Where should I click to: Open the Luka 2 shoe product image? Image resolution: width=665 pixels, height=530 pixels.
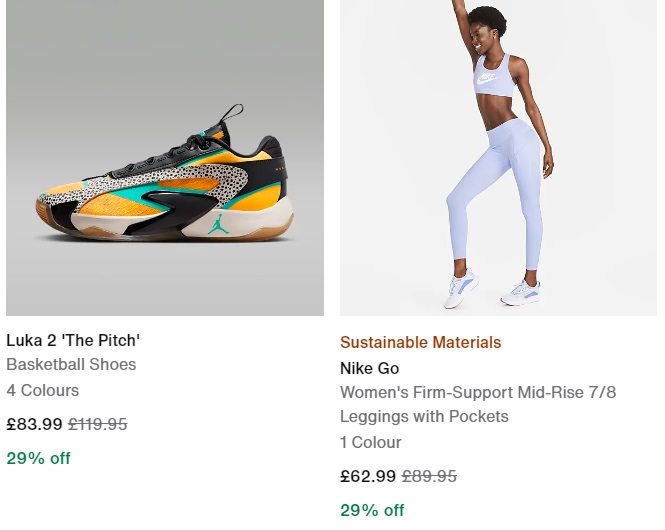click(x=165, y=158)
